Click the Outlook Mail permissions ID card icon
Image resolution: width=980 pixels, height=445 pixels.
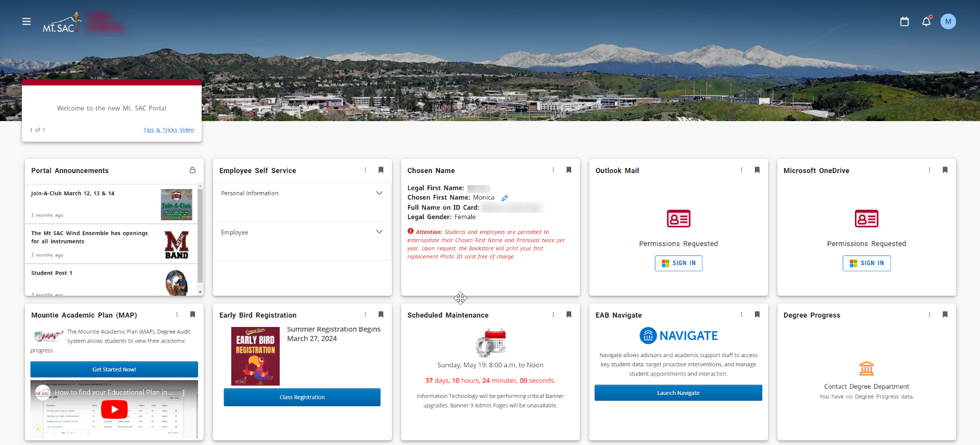(x=678, y=219)
